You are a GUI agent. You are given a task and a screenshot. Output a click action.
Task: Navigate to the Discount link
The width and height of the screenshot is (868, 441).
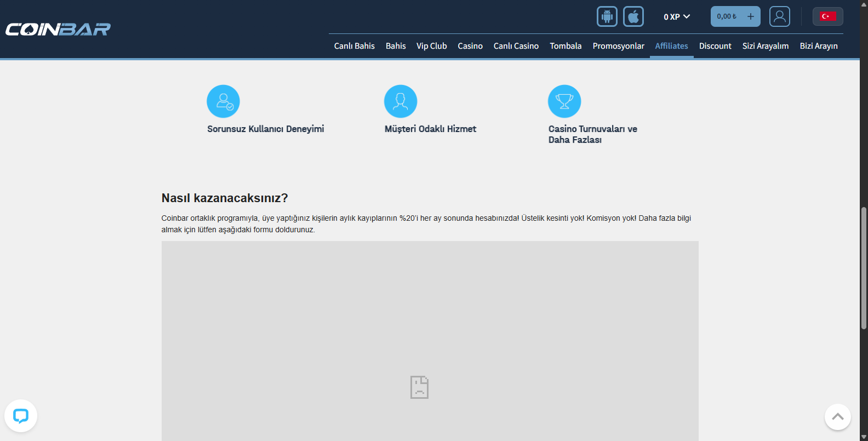click(x=715, y=46)
